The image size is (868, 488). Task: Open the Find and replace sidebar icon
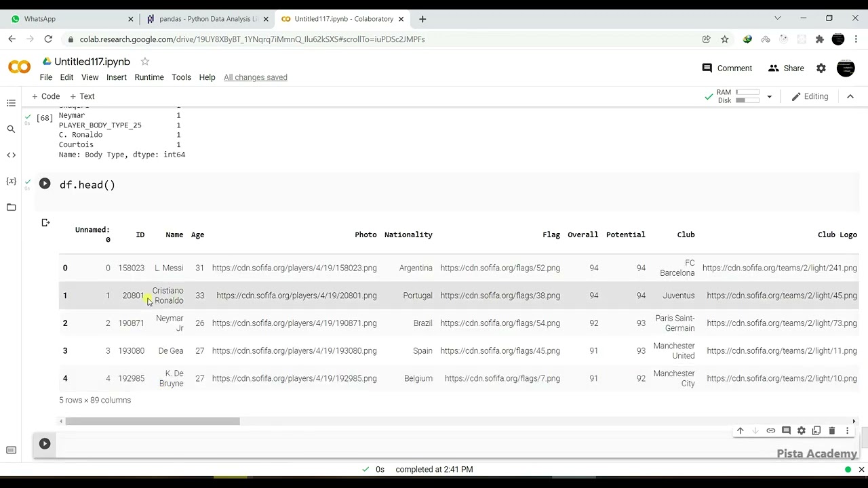pos(11,129)
